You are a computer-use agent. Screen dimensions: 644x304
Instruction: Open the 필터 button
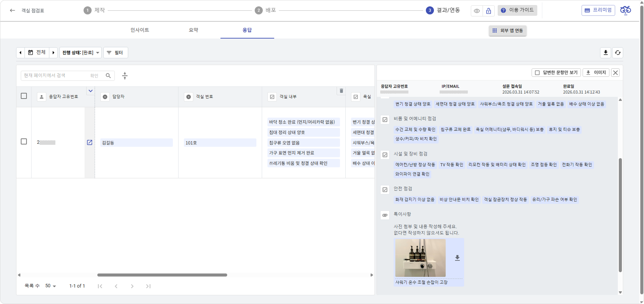click(x=115, y=53)
